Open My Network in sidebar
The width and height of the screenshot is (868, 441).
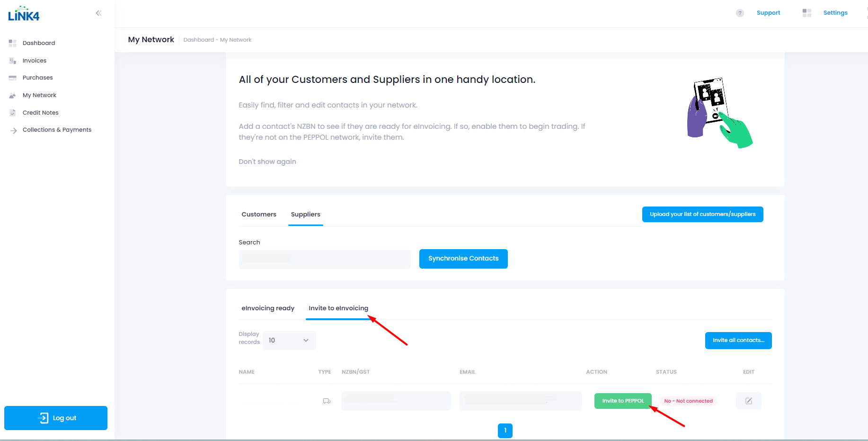pos(39,95)
